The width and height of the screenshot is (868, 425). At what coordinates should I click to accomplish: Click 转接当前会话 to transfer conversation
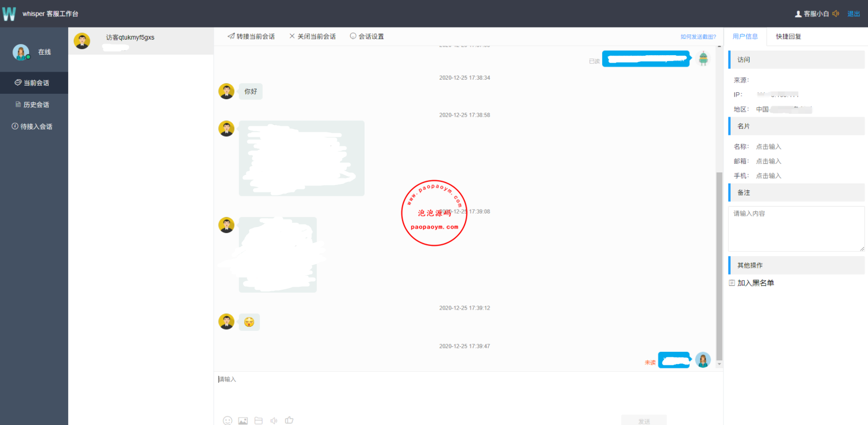251,37
